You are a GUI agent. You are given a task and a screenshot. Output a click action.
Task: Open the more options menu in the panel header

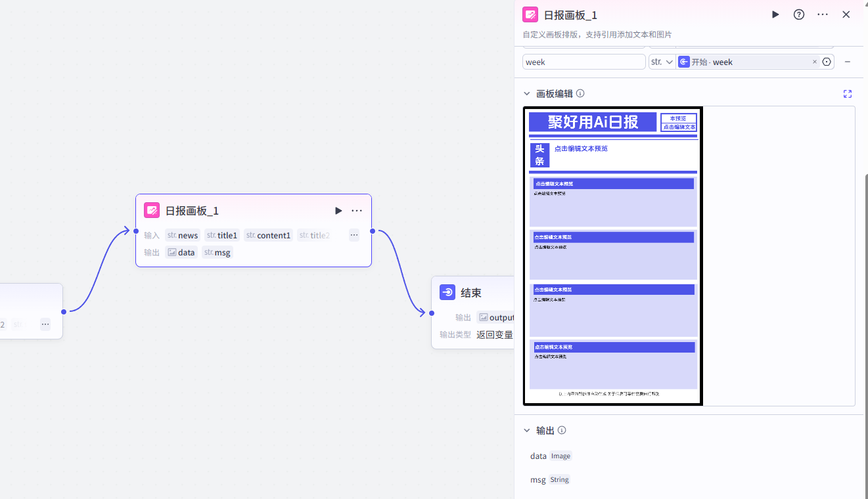tap(822, 14)
